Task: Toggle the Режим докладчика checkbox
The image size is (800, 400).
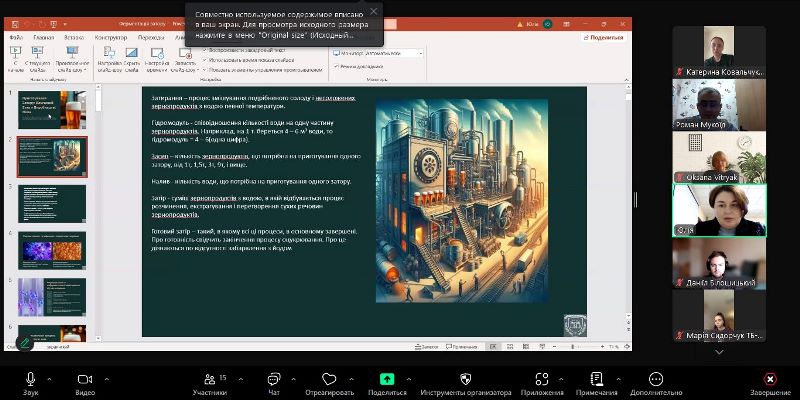Action: click(339, 66)
